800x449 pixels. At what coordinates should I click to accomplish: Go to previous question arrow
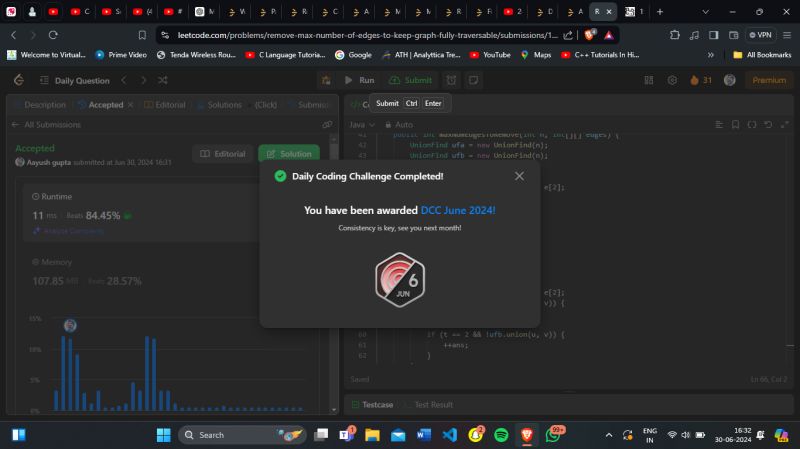124,80
